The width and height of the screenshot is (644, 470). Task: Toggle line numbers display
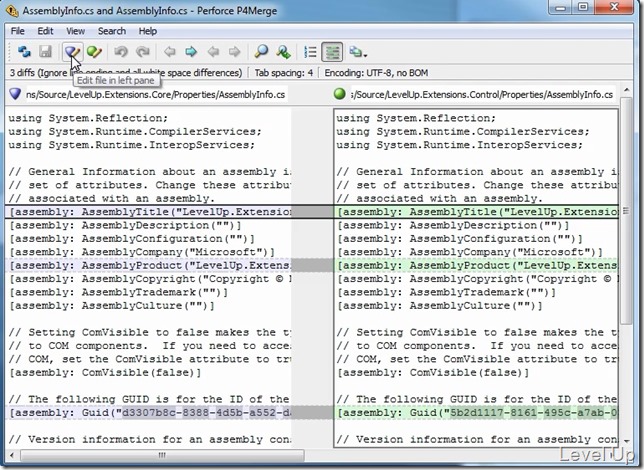310,52
